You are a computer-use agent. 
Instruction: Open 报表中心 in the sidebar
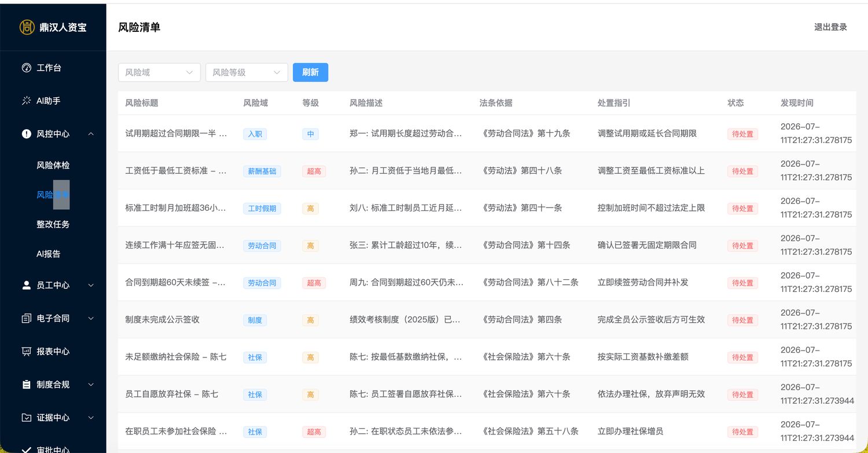(x=53, y=351)
